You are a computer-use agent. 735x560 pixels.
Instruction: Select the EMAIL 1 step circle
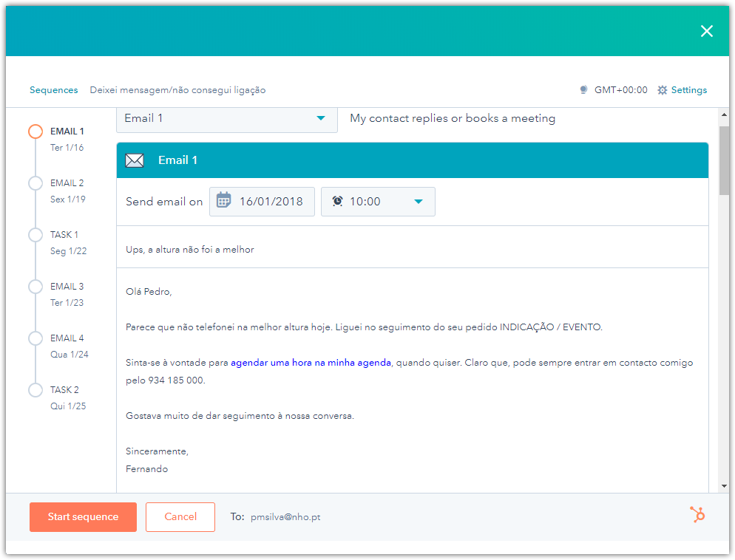click(x=35, y=132)
